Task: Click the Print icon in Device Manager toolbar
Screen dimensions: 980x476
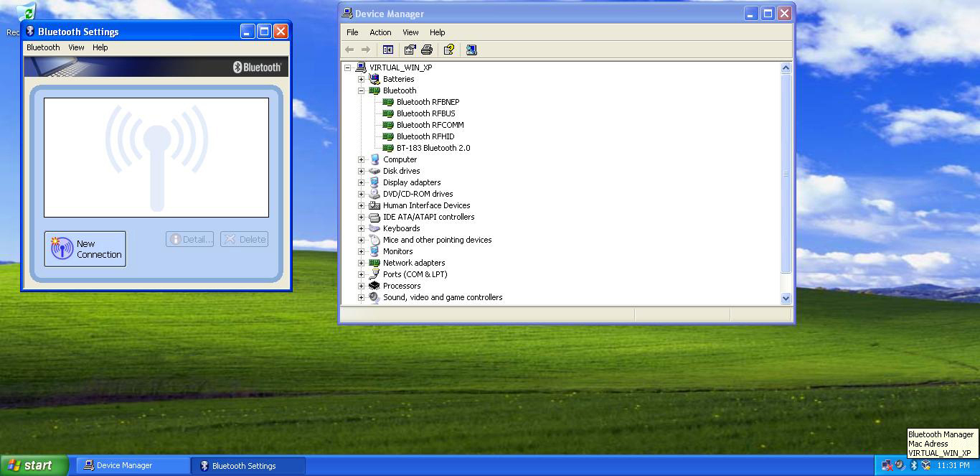Action: 427,50
